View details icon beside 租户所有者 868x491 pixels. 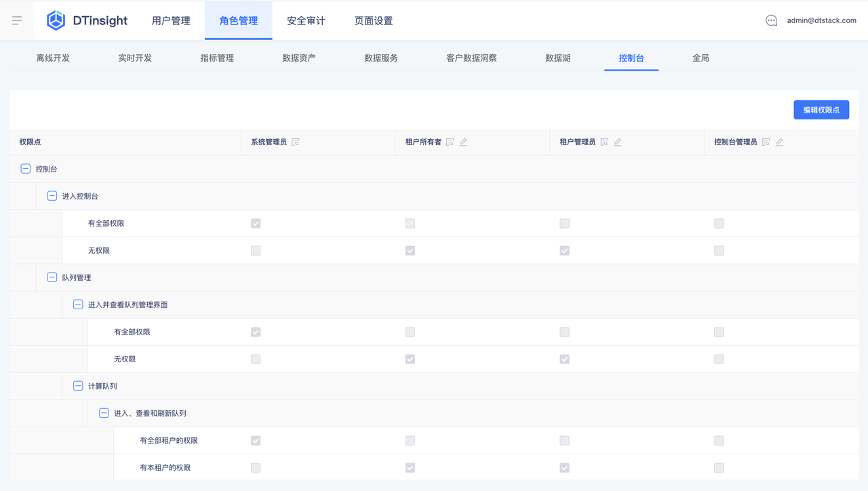click(x=450, y=142)
